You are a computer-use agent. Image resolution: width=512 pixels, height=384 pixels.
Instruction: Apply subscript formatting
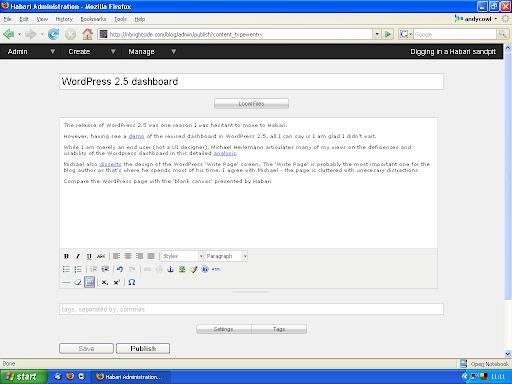pos(105,282)
